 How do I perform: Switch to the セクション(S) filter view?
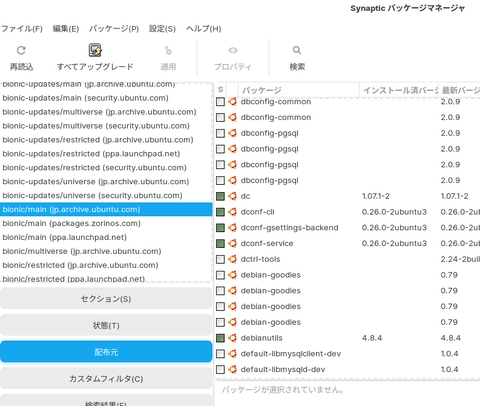click(x=106, y=299)
